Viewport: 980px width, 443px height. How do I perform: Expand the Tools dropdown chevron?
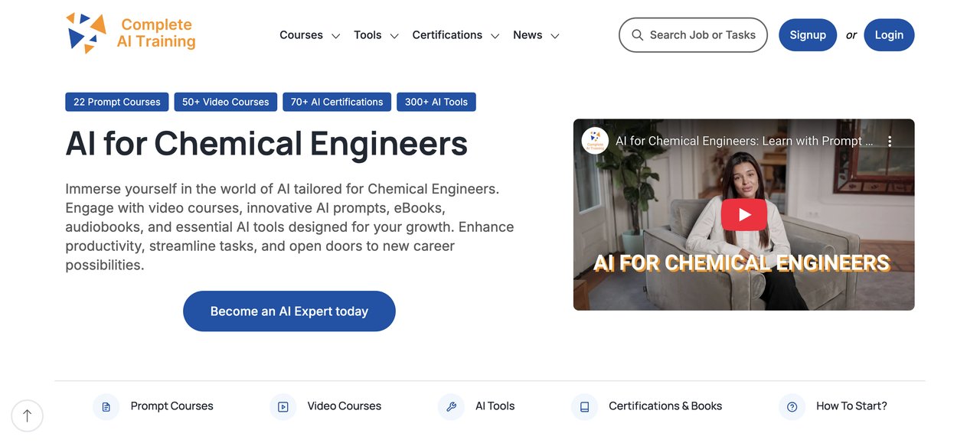click(394, 36)
